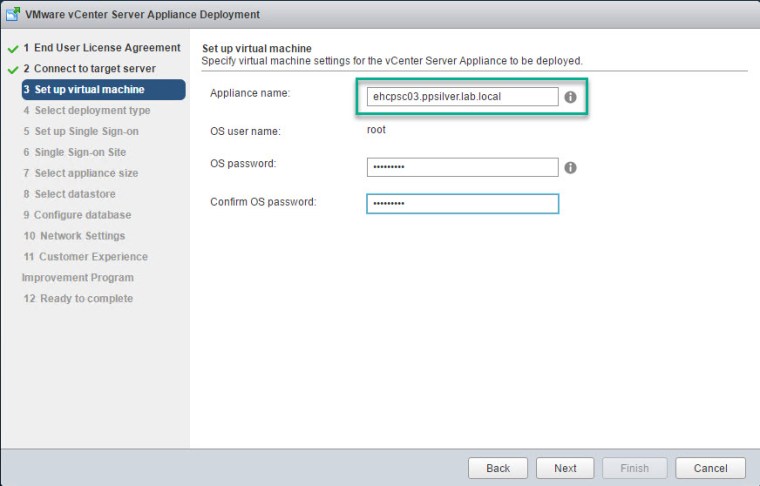Screen dimensions: 760x486
Task: Open step 5 Set up Single Sign-on
Action: pyautogui.click(x=81, y=131)
